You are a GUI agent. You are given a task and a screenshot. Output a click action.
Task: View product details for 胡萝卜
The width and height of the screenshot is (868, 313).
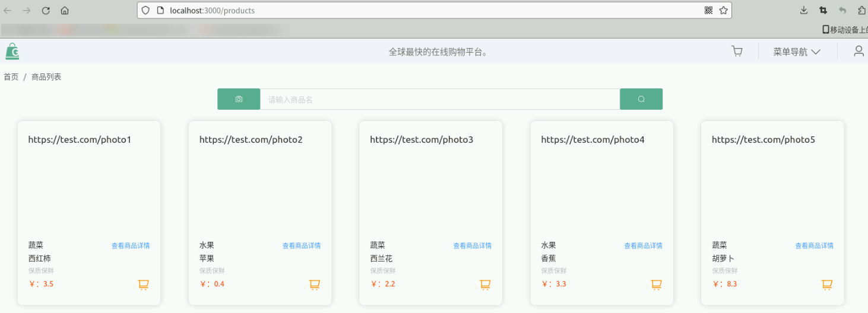pyautogui.click(x=815, y=245)
